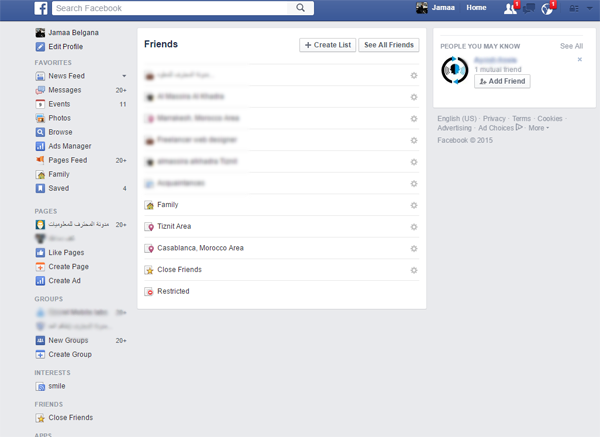Click the Create List button
The width and height of the screenshot is (600, 437).
(328, 45)
